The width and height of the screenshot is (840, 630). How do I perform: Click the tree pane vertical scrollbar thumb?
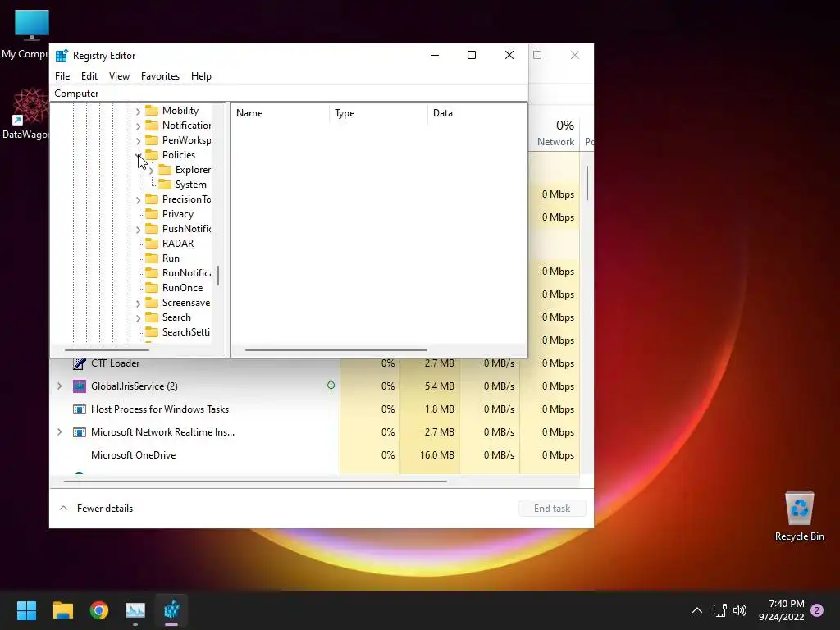coord(218,276)
